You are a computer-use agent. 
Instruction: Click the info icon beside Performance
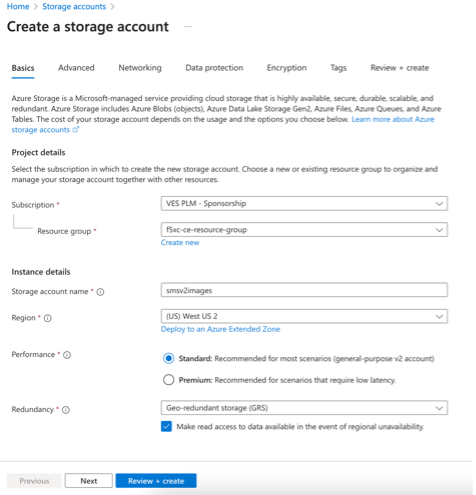pyautogui.click(x=67, y=355)
